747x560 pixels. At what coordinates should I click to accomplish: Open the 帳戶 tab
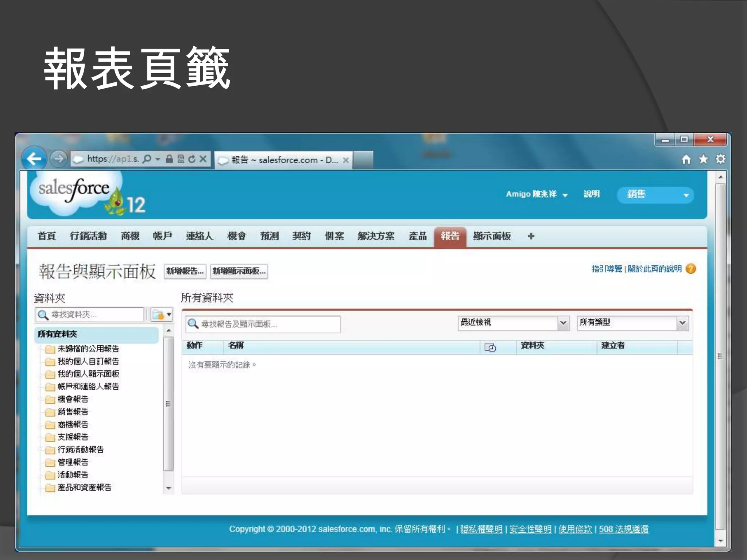[163, 236]
